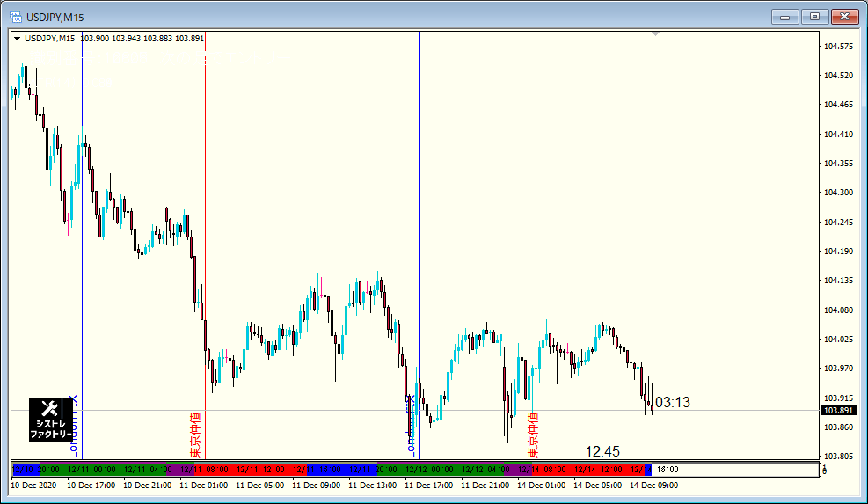Click the 12:45 time text on chart
Screen dimensions: 868x504
[x=602, y=451]
